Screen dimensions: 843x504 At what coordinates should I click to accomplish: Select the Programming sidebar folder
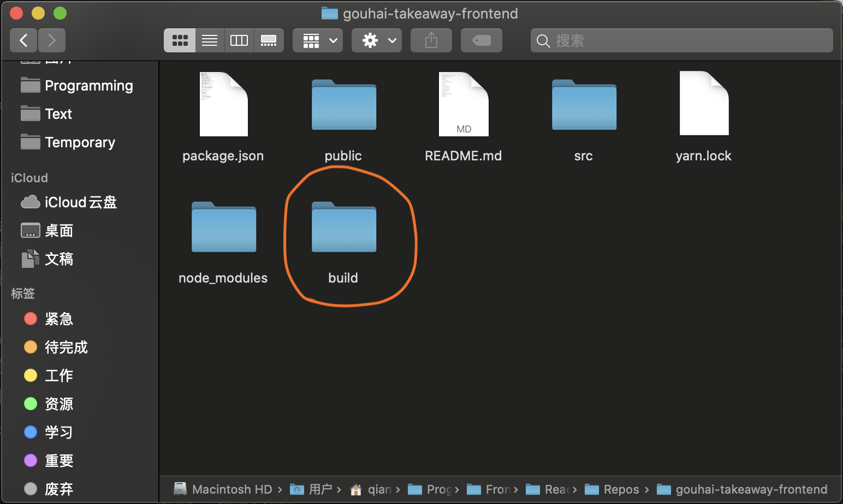[88, 86]
